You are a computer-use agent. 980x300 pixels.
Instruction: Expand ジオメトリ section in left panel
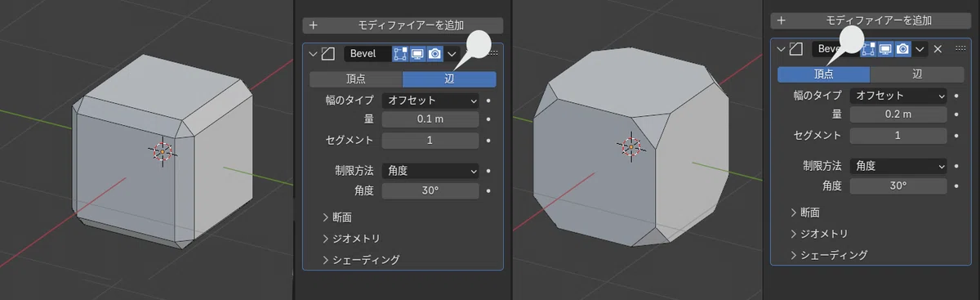351,238
